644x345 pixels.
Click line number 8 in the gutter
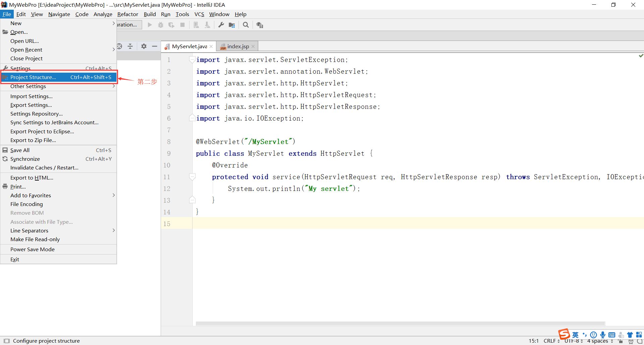(169, 142)
